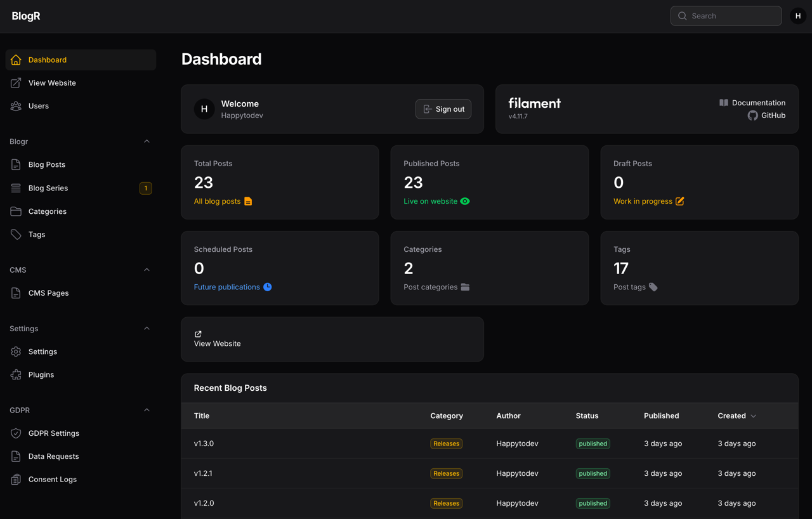Click the Dashboard home icon in sidebar
This screenshot has width=812, height=519.
(16, 60)
